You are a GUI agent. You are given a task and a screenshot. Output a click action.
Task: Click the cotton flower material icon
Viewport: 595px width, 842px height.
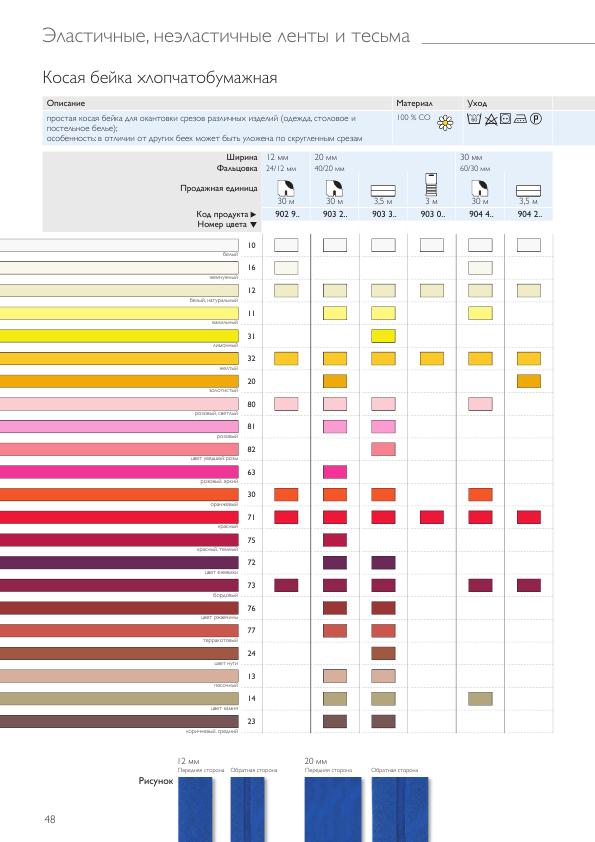coord(445,122)
